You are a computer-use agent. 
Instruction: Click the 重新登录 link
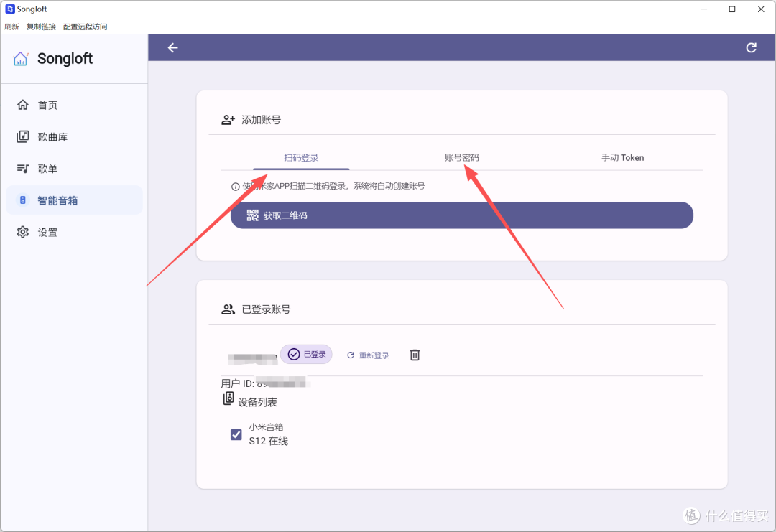pos(368,355)
